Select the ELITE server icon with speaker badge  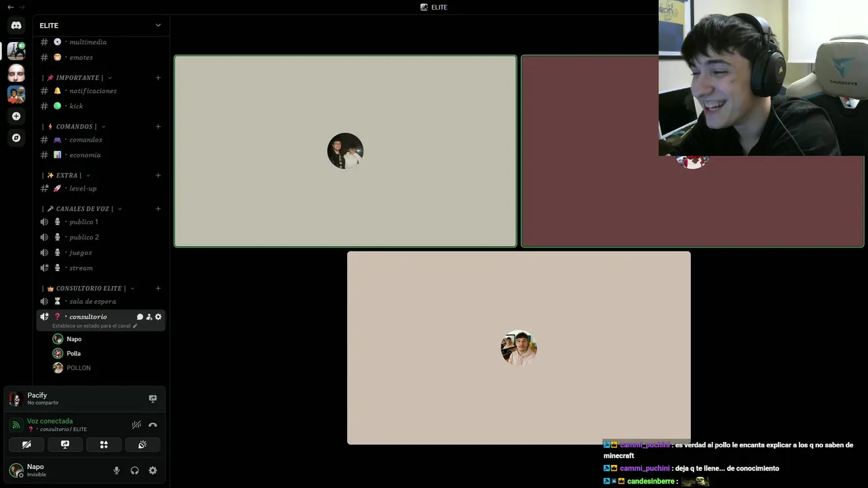pyautogui.click(x=16, y=50)
